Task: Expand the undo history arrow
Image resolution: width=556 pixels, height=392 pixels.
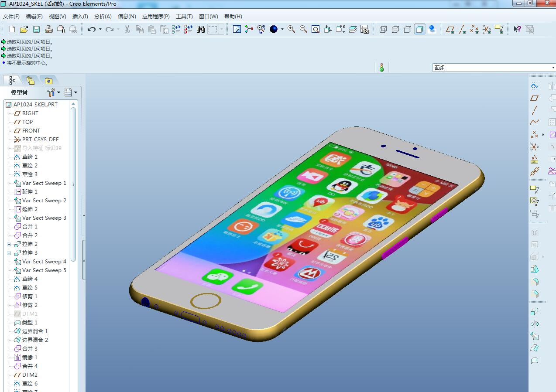Action: tap(100, 29)
